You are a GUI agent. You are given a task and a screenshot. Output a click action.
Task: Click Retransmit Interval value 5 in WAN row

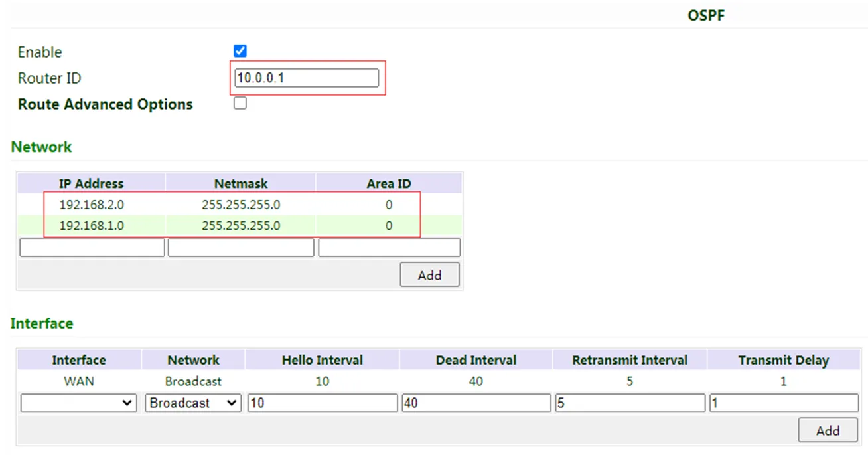(x=630, y=381)
